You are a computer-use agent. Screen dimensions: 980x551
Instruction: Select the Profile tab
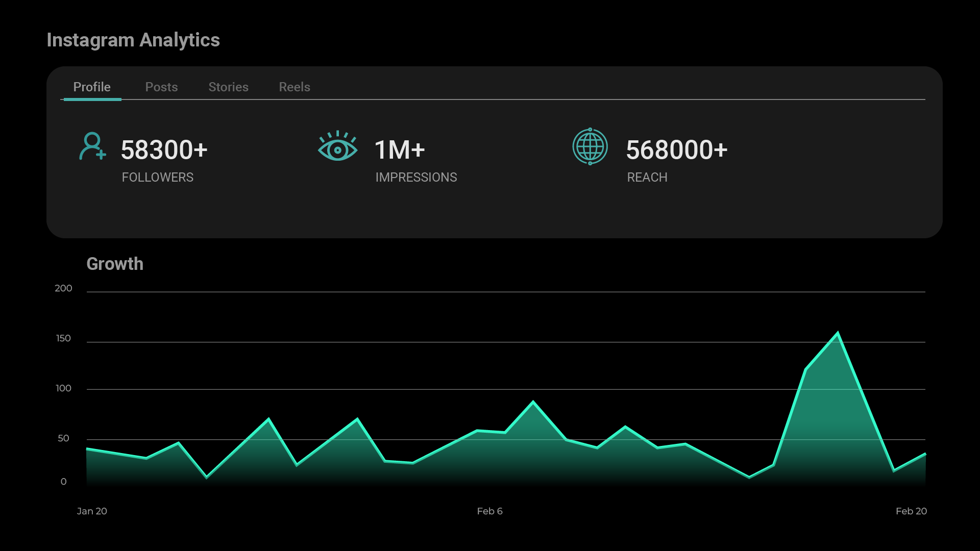[x=92, y=87]
